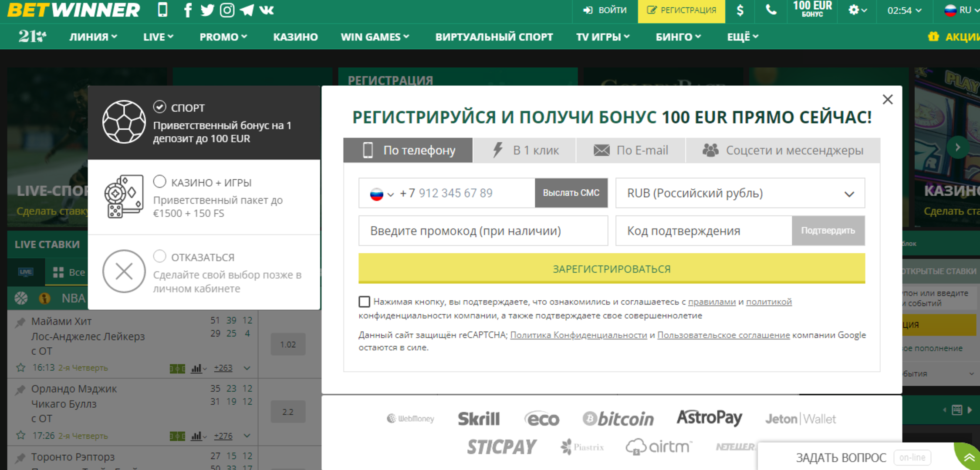The height and width of the screenshot is (470, 980).
Task: Pin the Орландо Мэджик match
Action: click(x=20, y=389)
